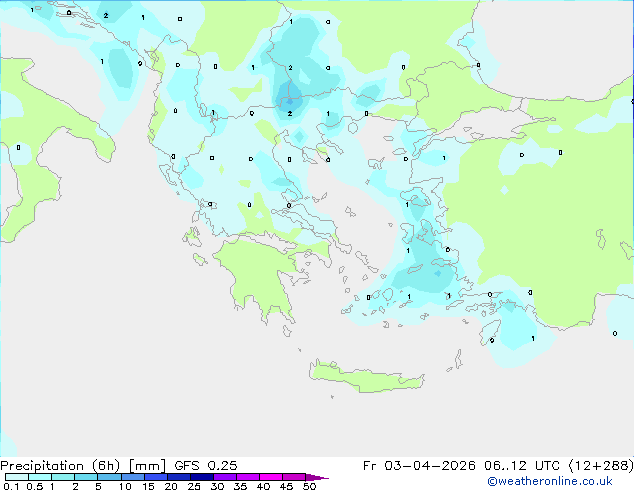This screenshot has height=490, width=634.
Task: Click the "5" legend scale label
Action: click(x=98, y=486)
